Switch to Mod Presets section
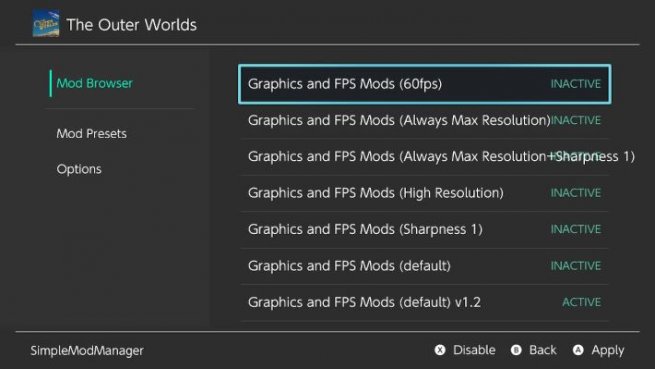The height and width of the screenshot is (369, 655). coord(91,133)
